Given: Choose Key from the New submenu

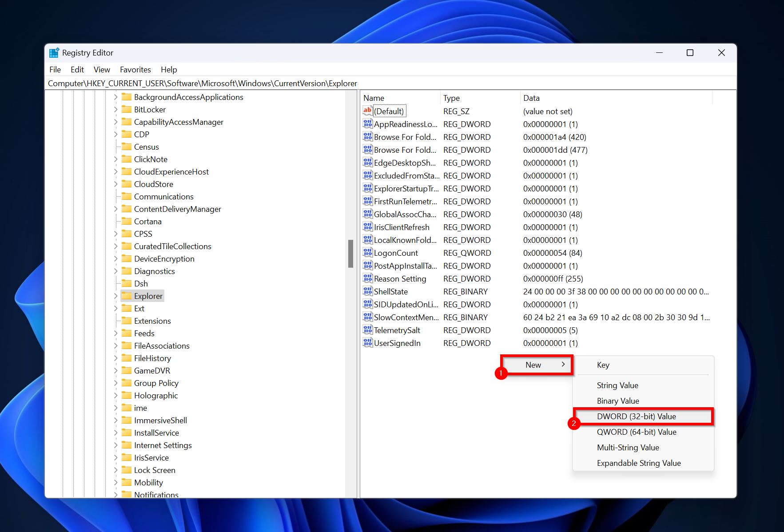Looking at the screenshot, I should [x=643, y=365].
